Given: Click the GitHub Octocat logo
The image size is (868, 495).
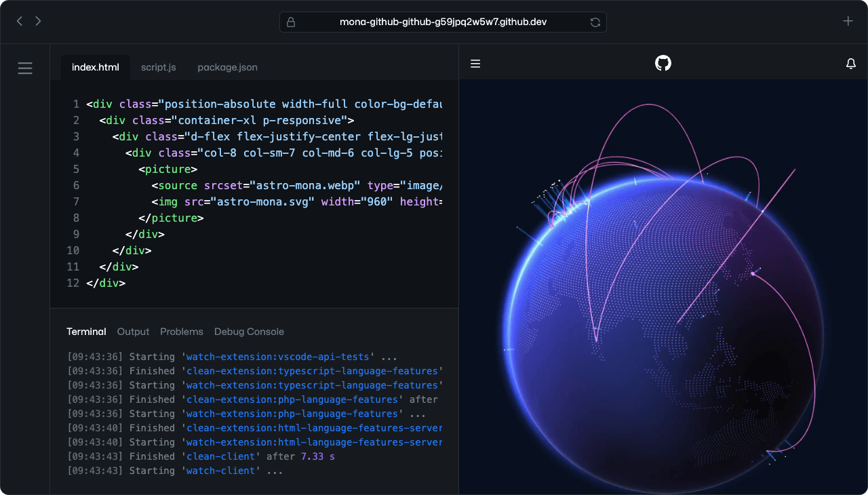Looking at the screenshot, I should [x=663, y=63].
